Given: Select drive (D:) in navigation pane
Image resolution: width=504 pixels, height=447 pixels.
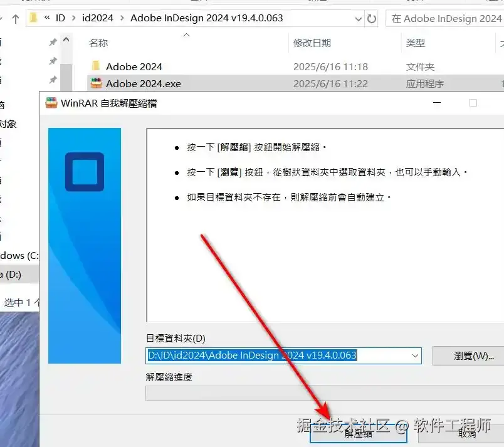Looking at the screenshot, I should pyautogui.click(x=19, y=275).
